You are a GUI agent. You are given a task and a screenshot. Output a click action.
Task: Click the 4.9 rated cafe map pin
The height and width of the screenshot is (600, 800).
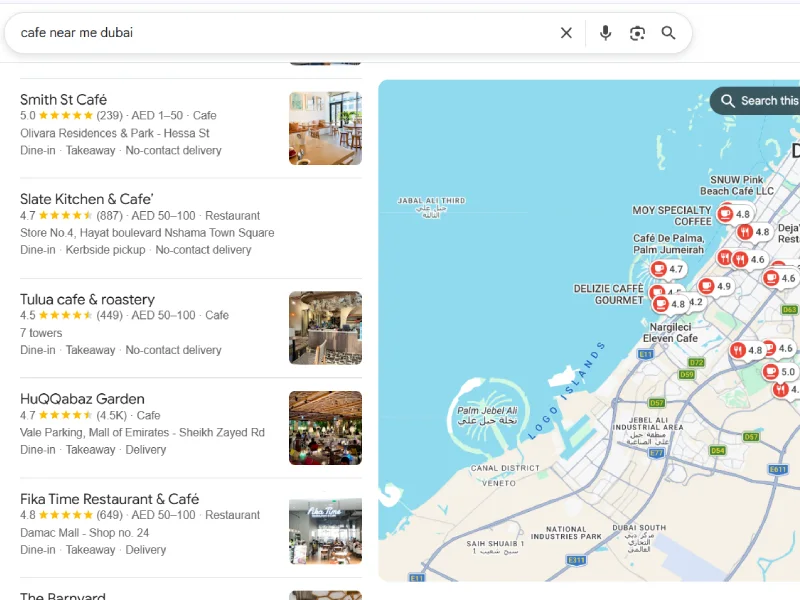tap(715, 286)
